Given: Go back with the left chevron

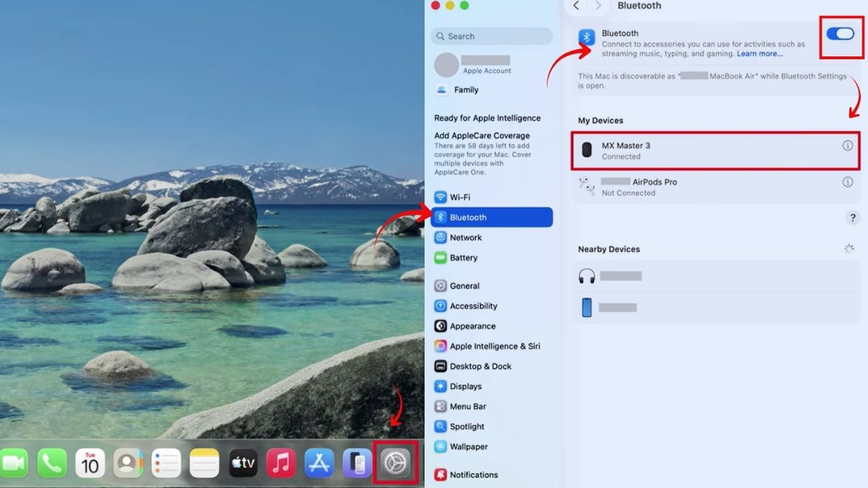Looking at the screenshot, I should pyautogui.click(x=576, y=6).
